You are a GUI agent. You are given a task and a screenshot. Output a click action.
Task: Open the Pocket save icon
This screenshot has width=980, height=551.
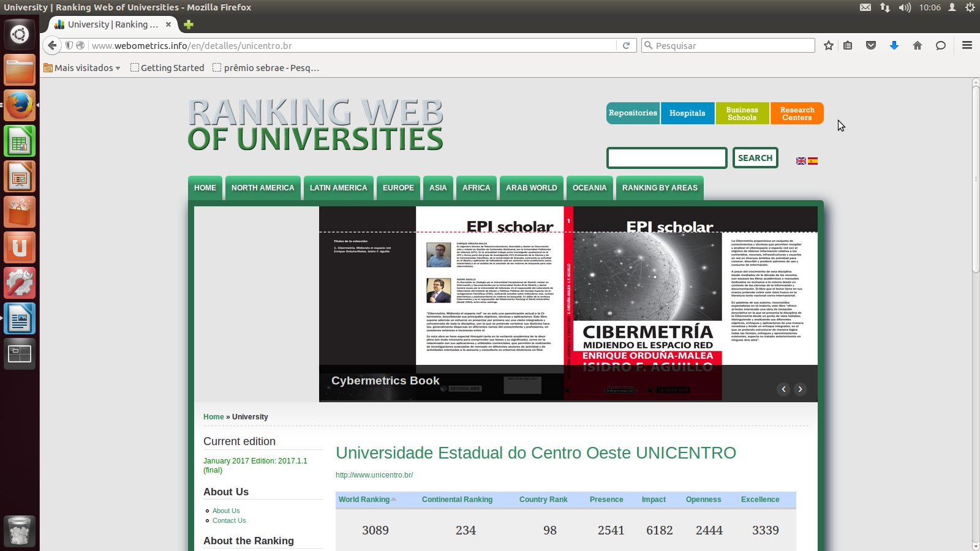pos(871,45)
